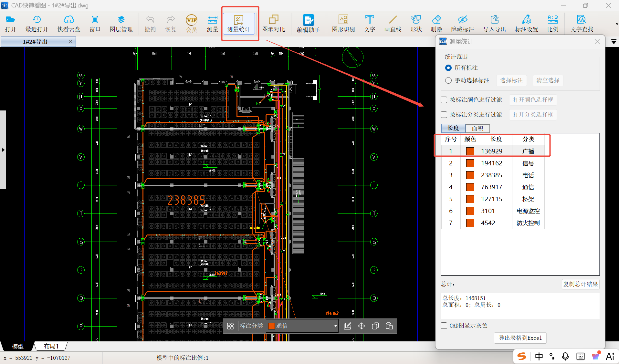Click the 隐藏标注 hide annotations icon
The height and width of the screenshot is (364, 619).
click(462, 24)
